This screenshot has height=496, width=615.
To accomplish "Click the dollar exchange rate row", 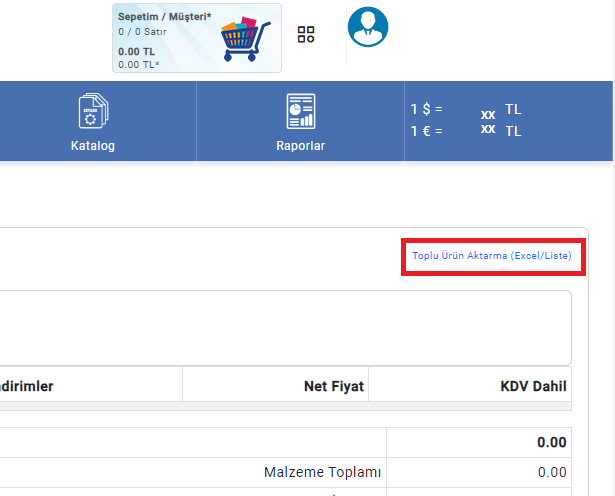I will point(466,109).
